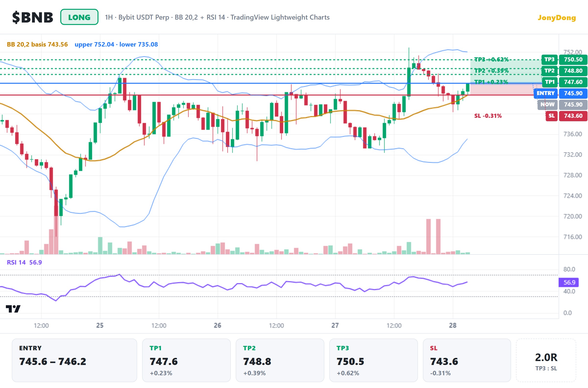
Task: Click the TP2 +0.39% chart annotation
Action: pyautogui.click(x=491, y=71)
